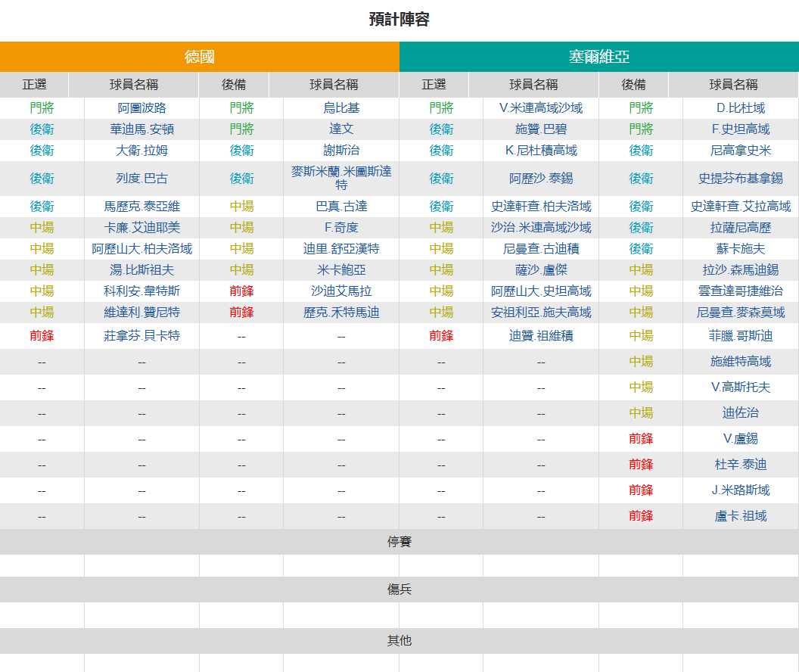
Task: Click the player name 華迪馬.安頓
Action: tap(141, 129)
